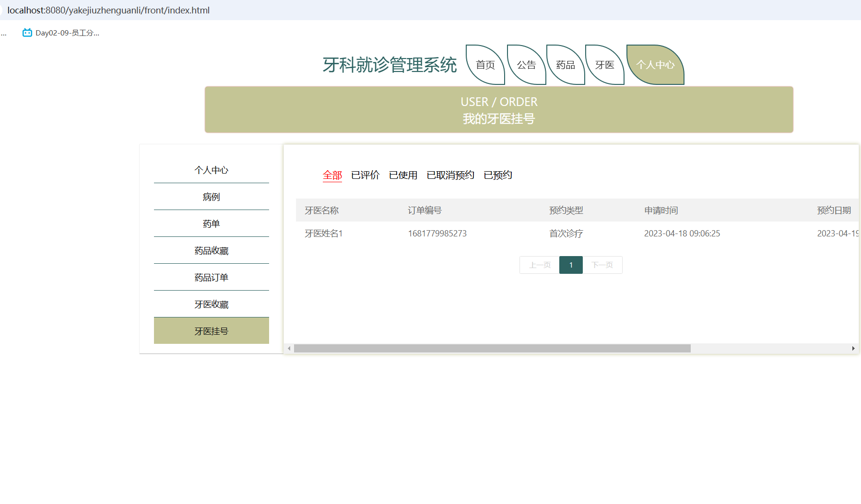Filter by 已预约 status
The image size is (861, 504).
click(x=498, y=175)
